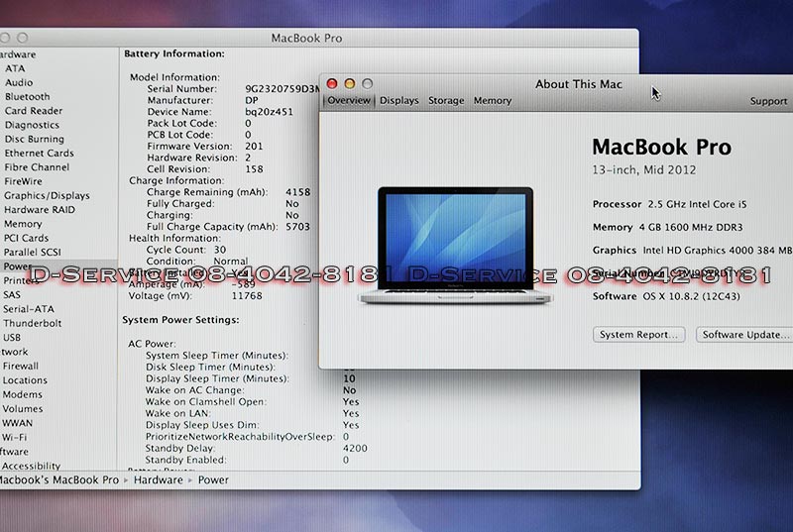The height and width of the screenshot is (532, 793).
Task: Click the Charge Remaining value 4158
Action: [x=298, y=192]
